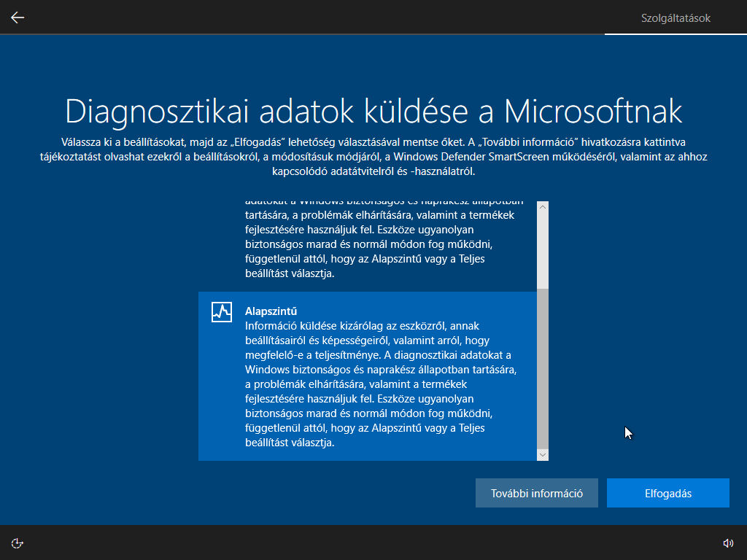Click the Elfogadás button
This screenshot has height=560, width=747.
[x=668, y=493]
